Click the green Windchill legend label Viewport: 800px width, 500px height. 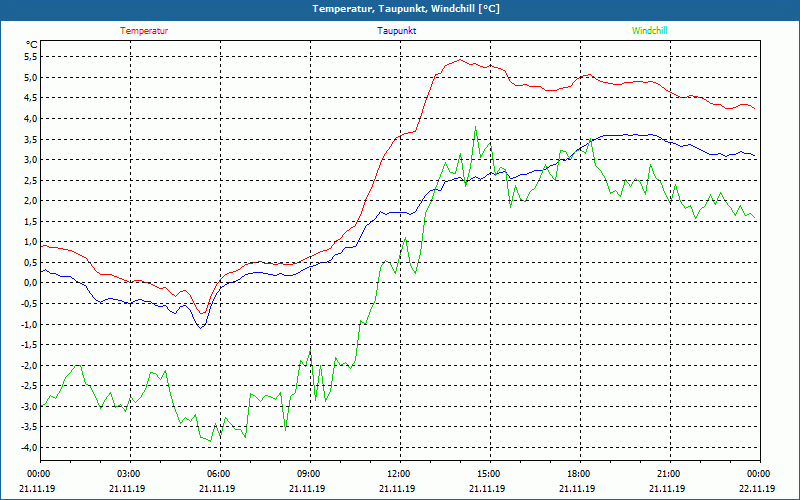[x=649, y=31]
